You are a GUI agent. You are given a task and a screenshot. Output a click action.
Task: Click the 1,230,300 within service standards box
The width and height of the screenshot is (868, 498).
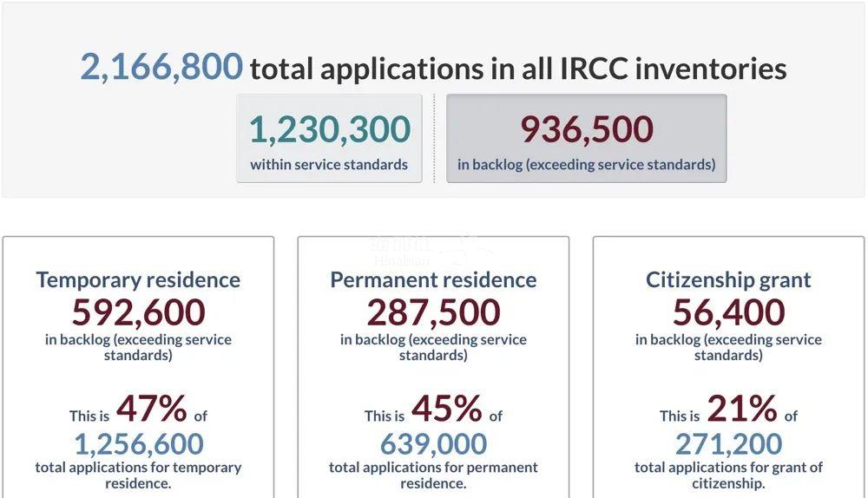tap(329, 139)
